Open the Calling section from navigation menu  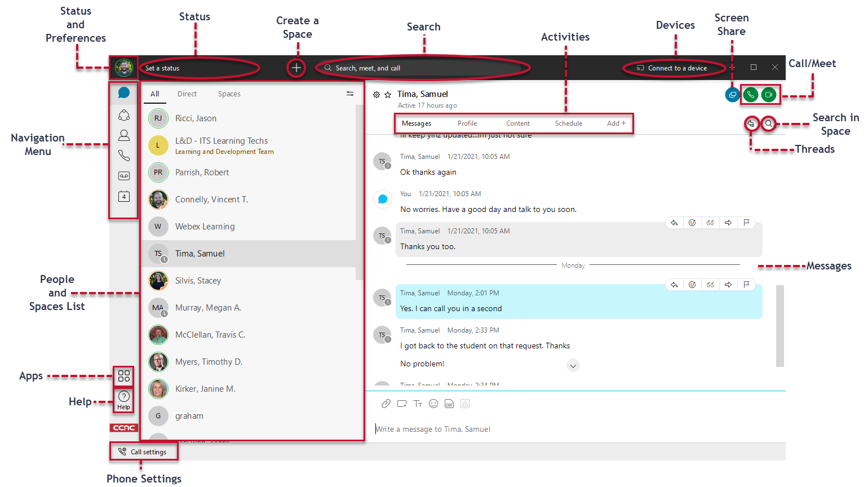(x=123, y=156)
